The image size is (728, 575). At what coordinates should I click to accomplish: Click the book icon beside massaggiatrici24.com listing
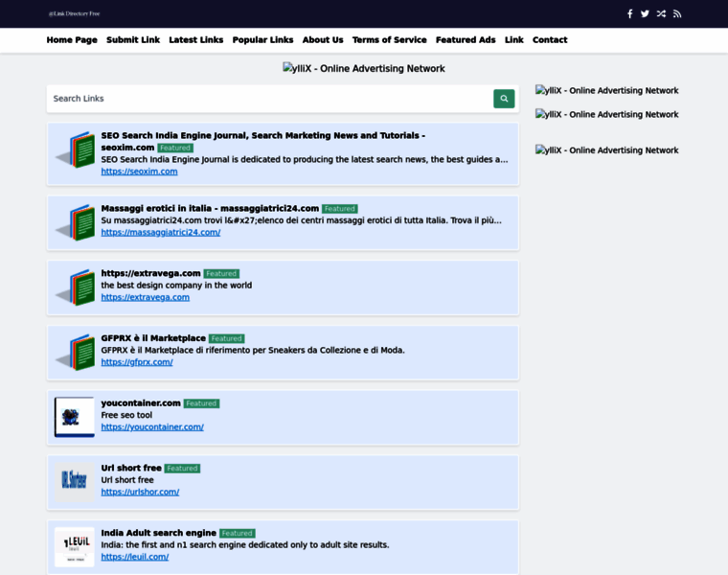[x=76, y=222]
